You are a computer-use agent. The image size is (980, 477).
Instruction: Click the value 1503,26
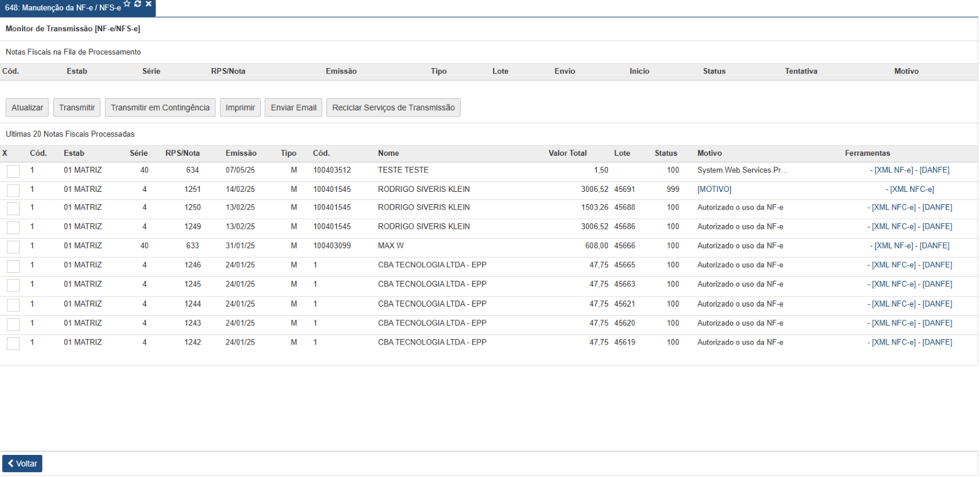595,208
